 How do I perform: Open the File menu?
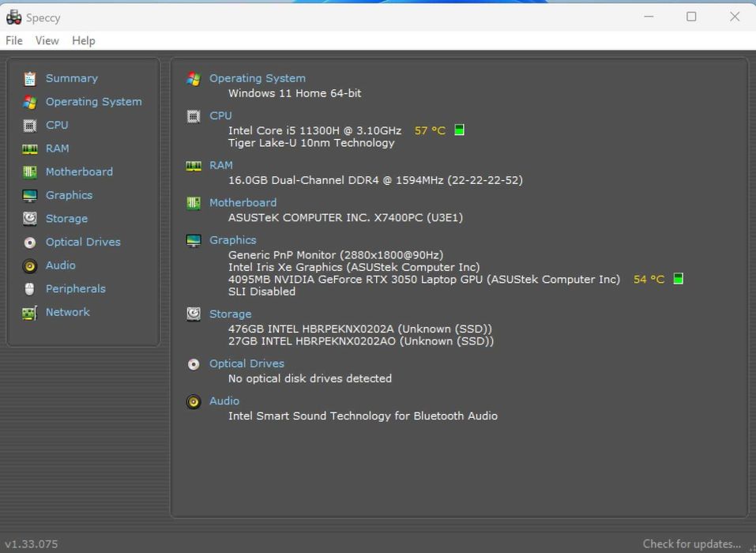pos(14,41)
